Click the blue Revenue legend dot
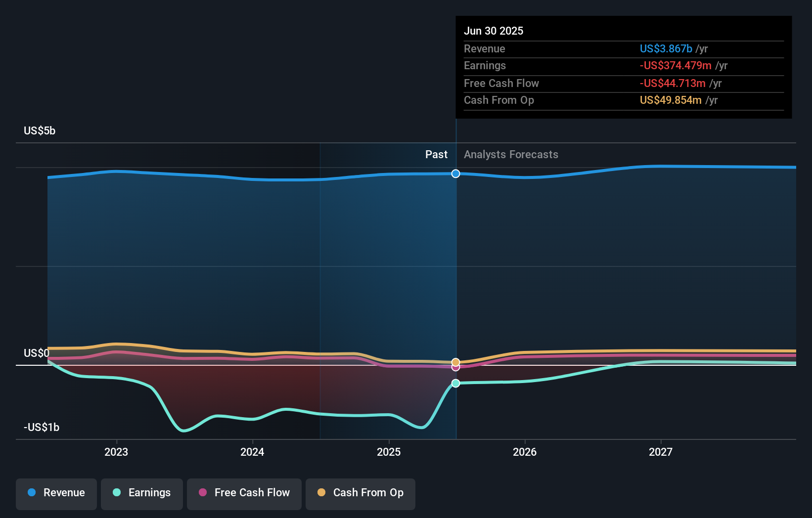Screen dimensions: 812x518 click(x=31, y=493)
